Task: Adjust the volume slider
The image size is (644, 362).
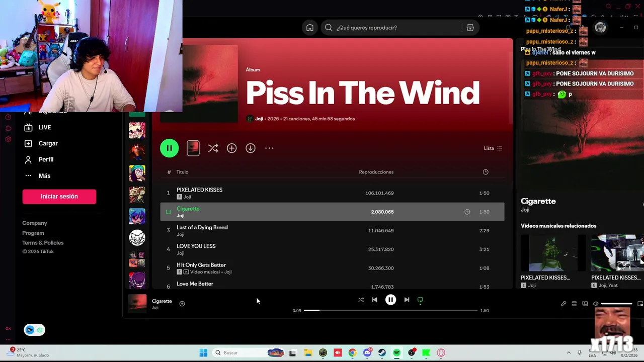Action: click(617, 304)
